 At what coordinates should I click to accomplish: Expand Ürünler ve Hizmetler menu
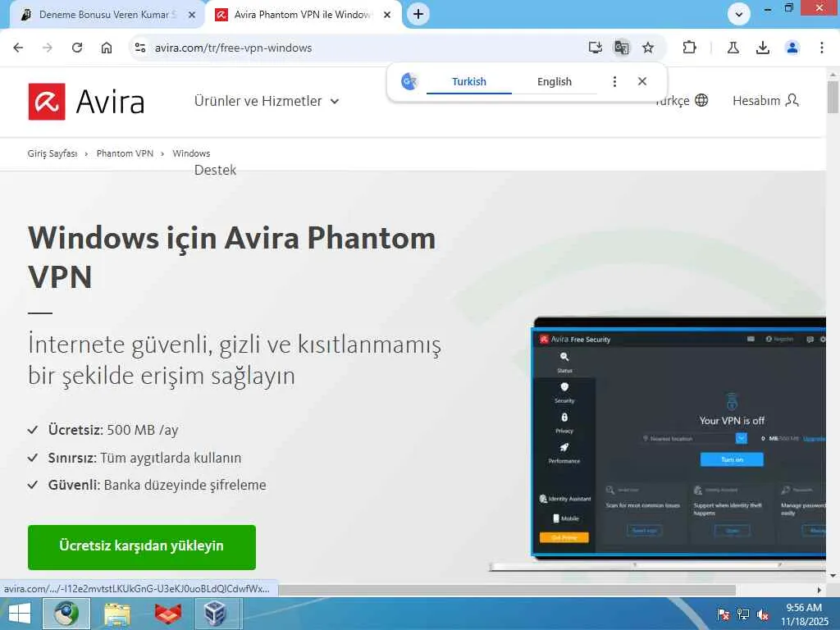click(267, 101)
